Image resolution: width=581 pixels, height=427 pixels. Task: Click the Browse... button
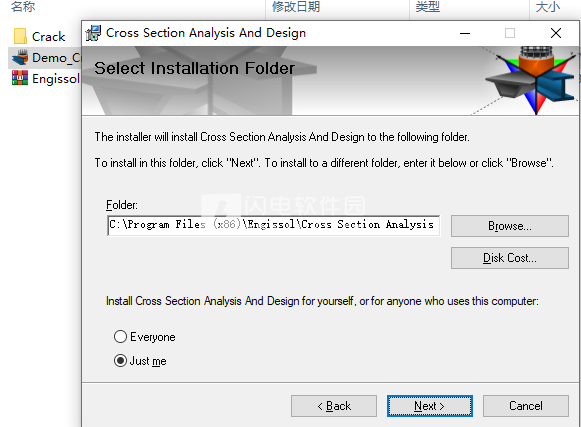(510, 226)
